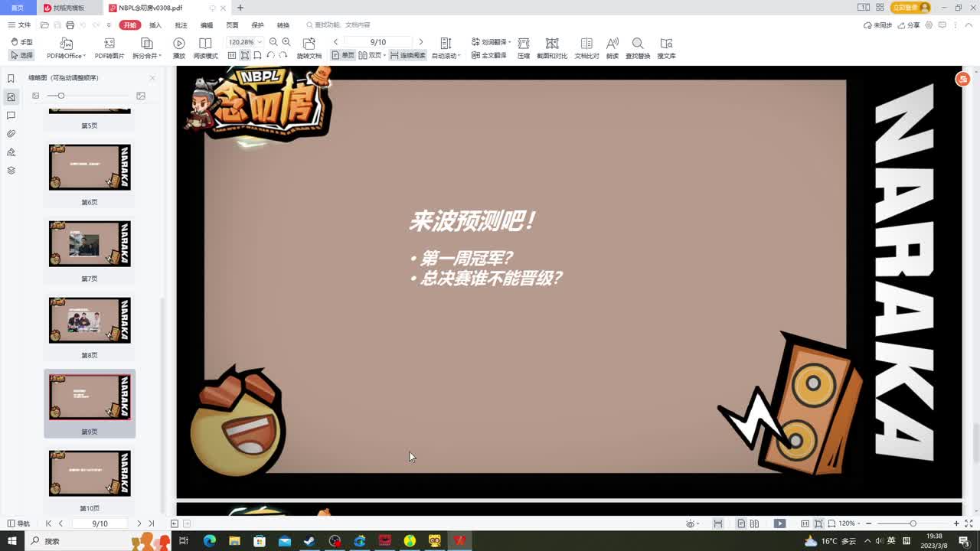This screenshot has width=980, height=551.
Task: Launch the 文档比对 document compare tool
Action: point(586,48)
